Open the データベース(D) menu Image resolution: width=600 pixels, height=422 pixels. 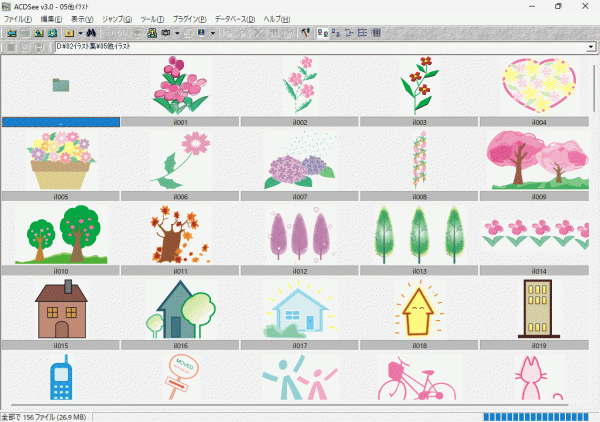point(235,19)
